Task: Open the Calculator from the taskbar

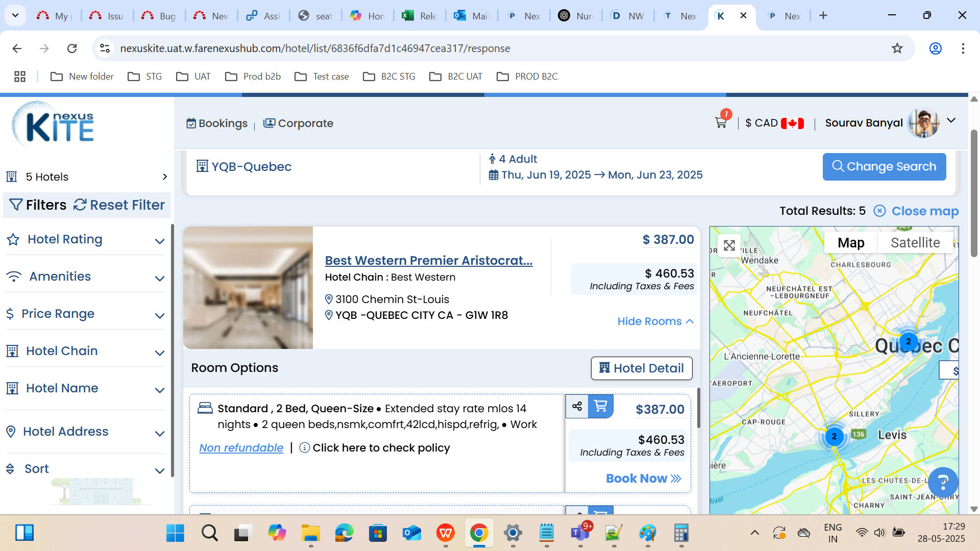Action: tap(681, 533)
